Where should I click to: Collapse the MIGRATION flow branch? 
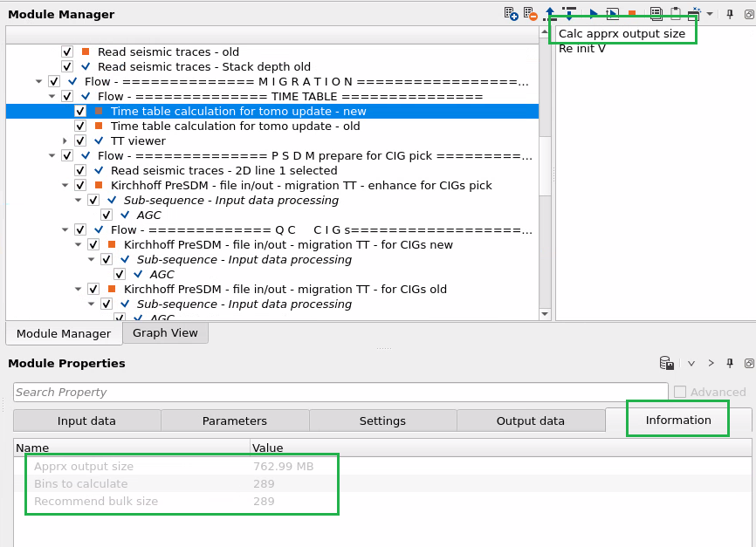click(x=38, y=81)
